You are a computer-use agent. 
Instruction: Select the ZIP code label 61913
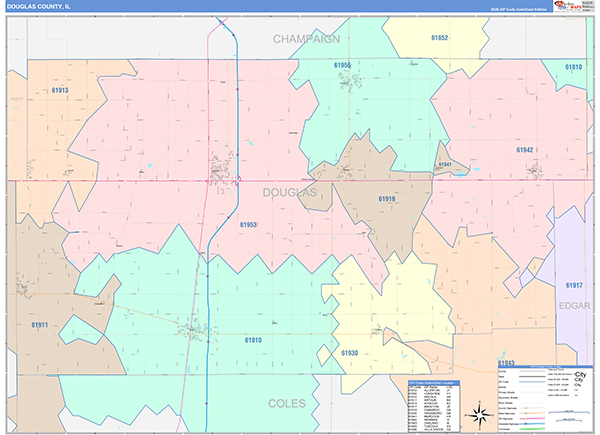point(60,90)
